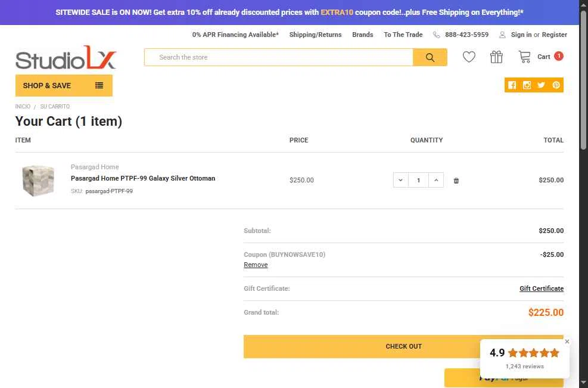The image size is (588, 388).
Task: Click the QUANTITY column header
Action: pos(427,140)
